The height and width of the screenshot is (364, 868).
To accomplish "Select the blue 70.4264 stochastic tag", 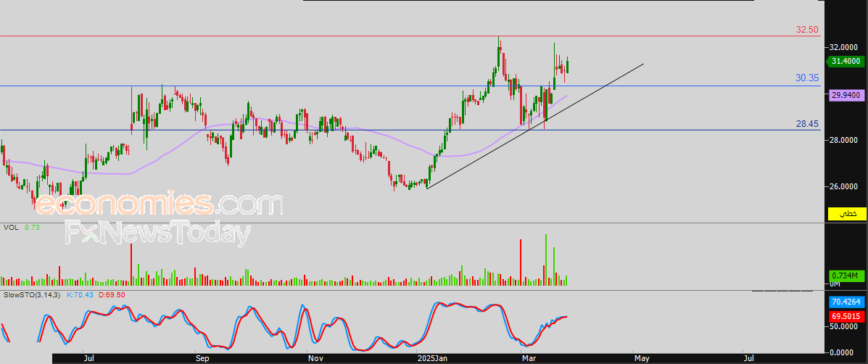I will [847, 302].
